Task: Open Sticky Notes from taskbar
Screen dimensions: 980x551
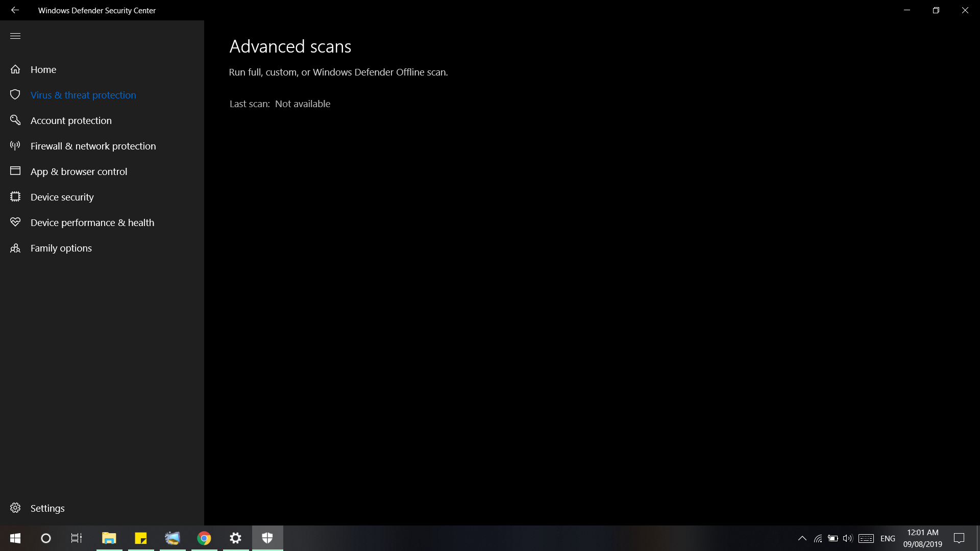Action: tap(141, 538)
